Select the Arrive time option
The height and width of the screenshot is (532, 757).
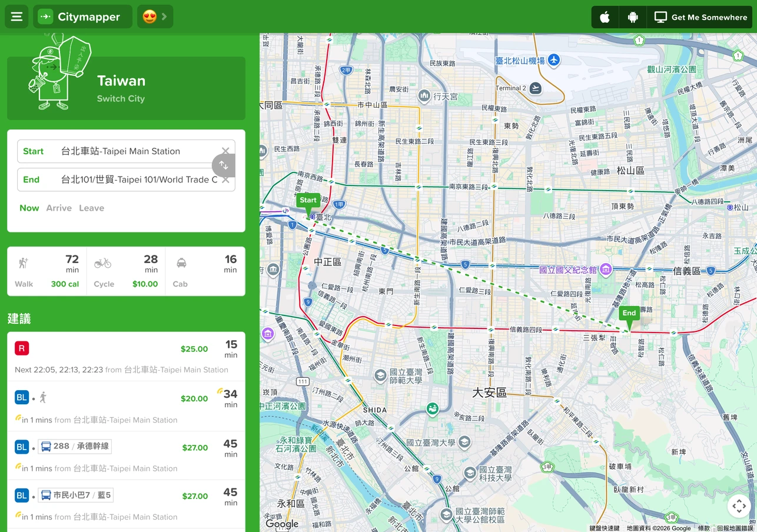pos(59,208)
